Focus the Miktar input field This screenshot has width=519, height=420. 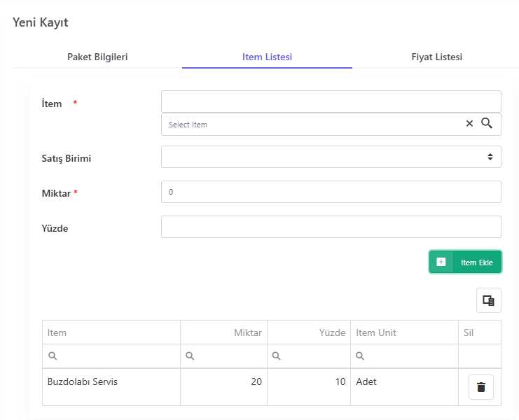pos(331,192)
